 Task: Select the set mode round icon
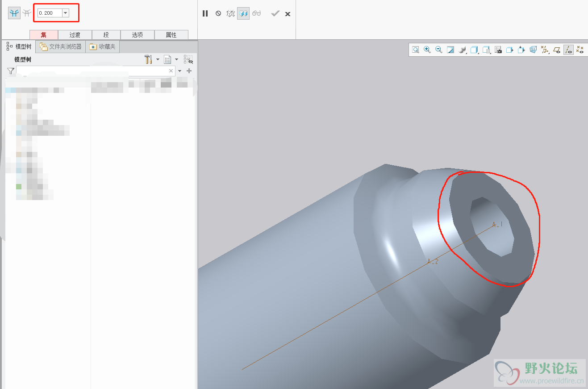pos(14,13)
